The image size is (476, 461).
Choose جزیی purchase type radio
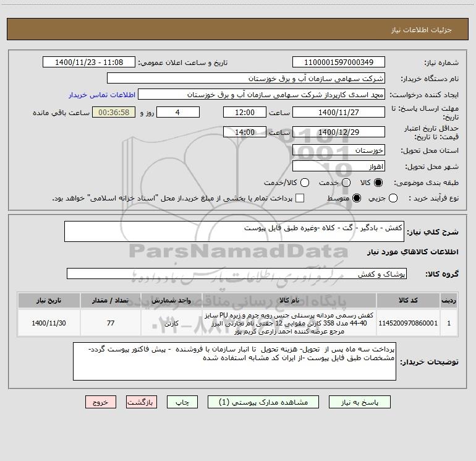click(393, 198)
